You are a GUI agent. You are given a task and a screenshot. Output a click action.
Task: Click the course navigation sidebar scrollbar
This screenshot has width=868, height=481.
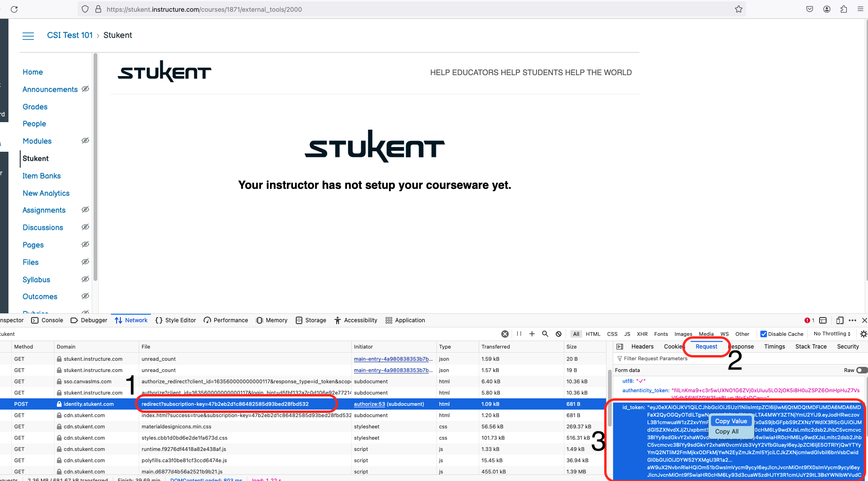click(x=95, y=167)
